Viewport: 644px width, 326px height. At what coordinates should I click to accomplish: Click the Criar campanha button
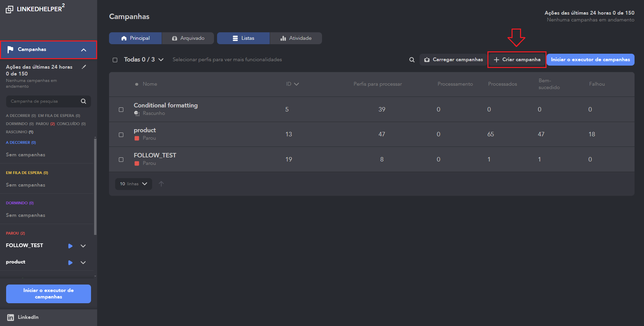click(x=517, y=60)
